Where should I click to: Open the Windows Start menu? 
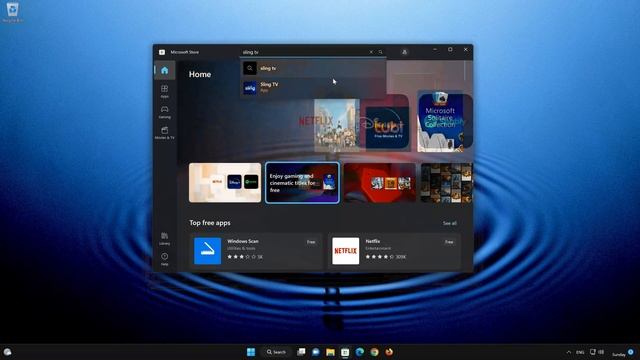coord(251,352)
